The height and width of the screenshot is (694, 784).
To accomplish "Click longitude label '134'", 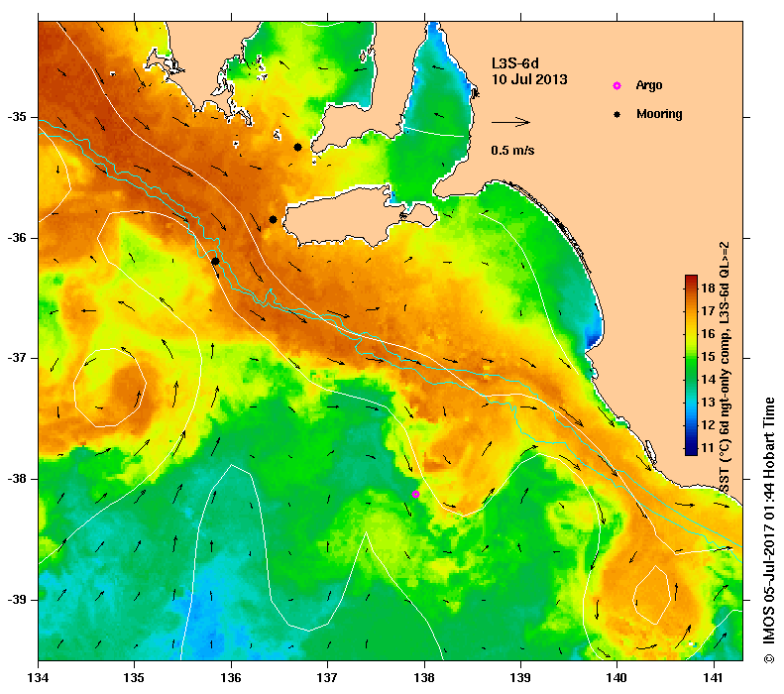I will [x=38, y=678].
